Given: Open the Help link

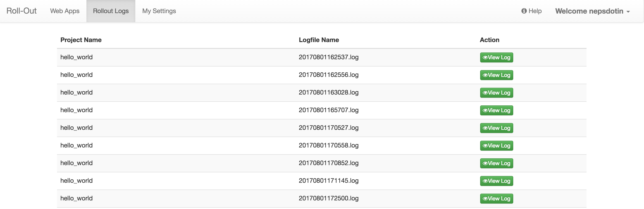Looking at the screenshot, I should point(532,11).
